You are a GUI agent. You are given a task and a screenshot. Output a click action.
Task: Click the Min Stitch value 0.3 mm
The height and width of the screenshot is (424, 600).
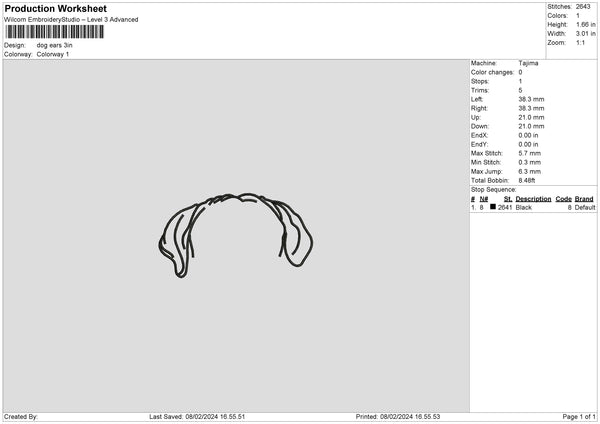tap(530, 162)
